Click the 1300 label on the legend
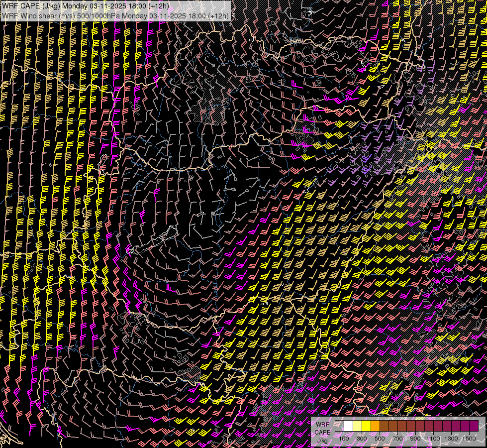The width and height of the screenshot is (487, 448). [x=451, y=439]
